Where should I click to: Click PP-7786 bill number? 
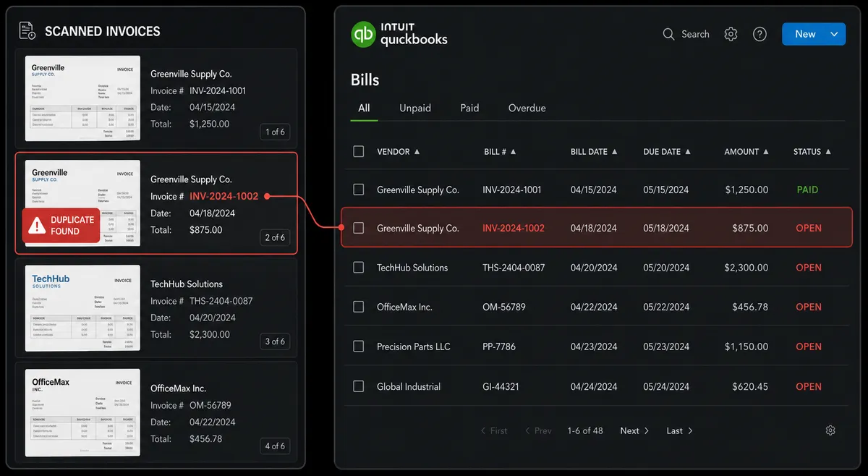point(499,347)
